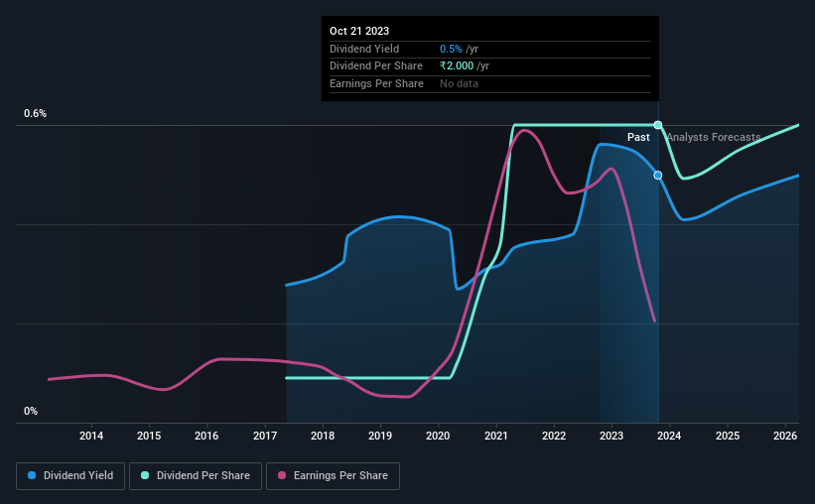Click the 2020 axis label
Screen dimensions: 815x504
pos(438,436)
